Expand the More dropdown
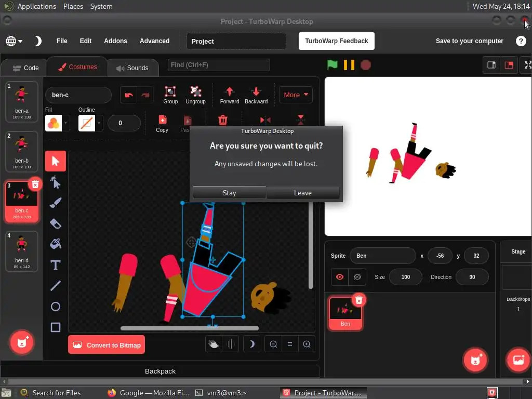Viewport: 532px width, 399px height. [x=296, y=95]
